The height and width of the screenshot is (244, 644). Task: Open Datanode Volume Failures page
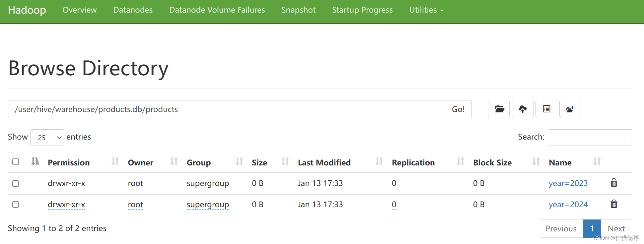click(217, 10)
